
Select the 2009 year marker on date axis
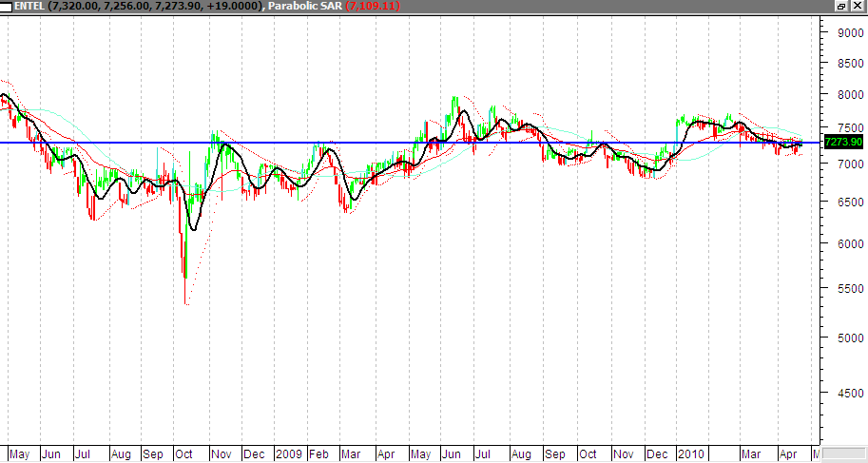[288, 454]
